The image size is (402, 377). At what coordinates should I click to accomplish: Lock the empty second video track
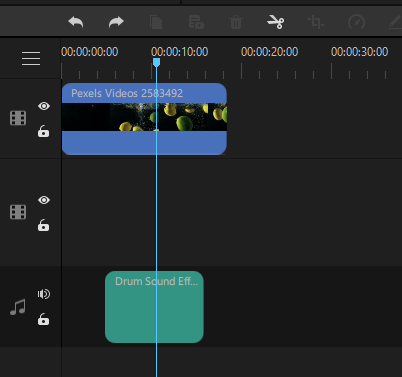(43, 225)
